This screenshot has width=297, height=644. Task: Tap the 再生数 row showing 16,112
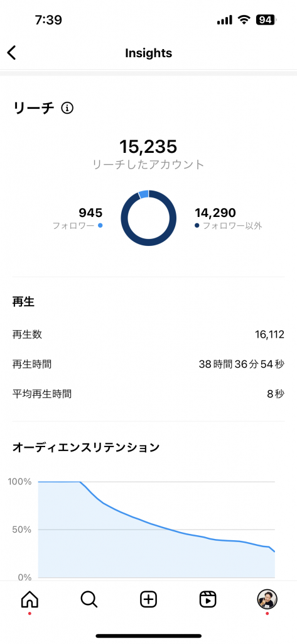(x=148, y=335)
